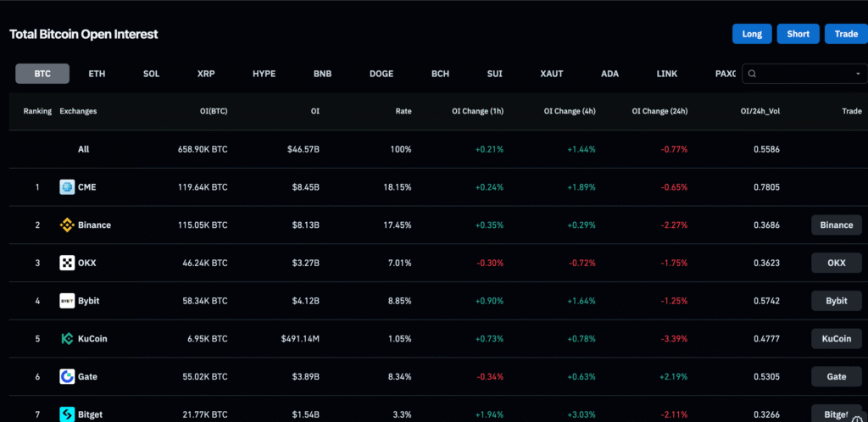Image resolution: width=868 pixels, height=422 pixels.
Task: Select the SOL tab
Action: coord(151,74)
